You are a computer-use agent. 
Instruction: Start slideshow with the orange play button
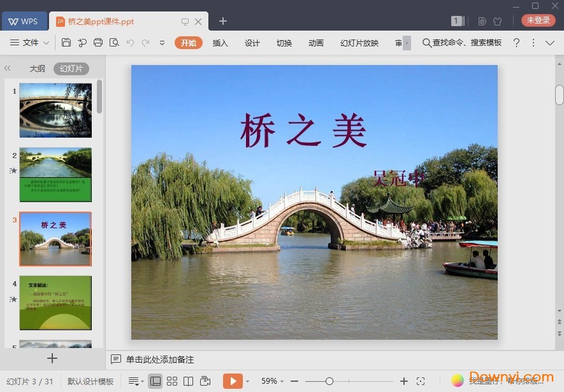coord(233,381)
